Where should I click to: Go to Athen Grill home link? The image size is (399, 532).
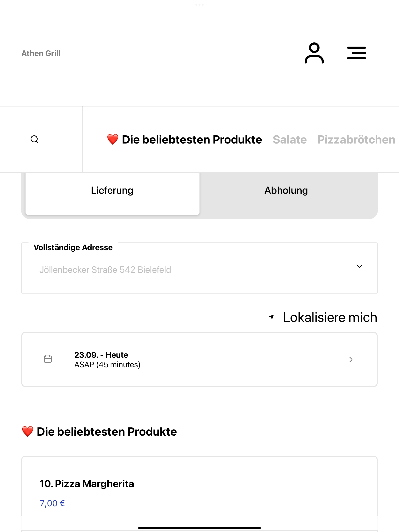click(x=41, y=53)
